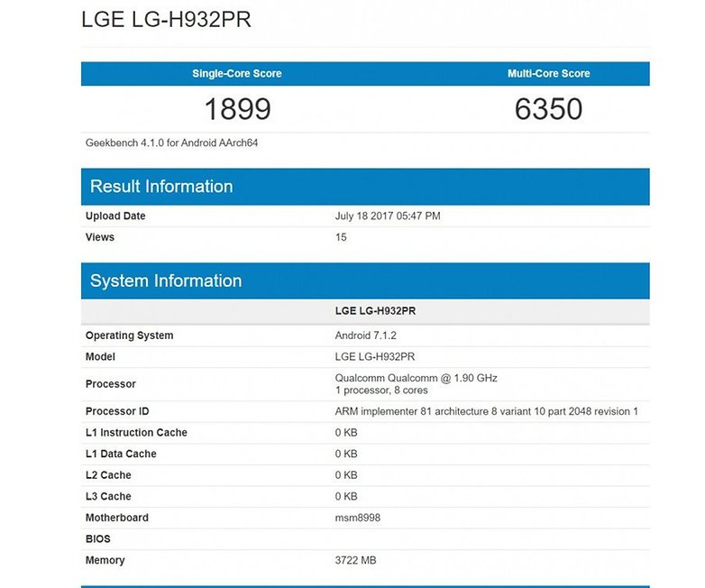
Task: Select the L3 Cache label
Action: pos(108,496)
